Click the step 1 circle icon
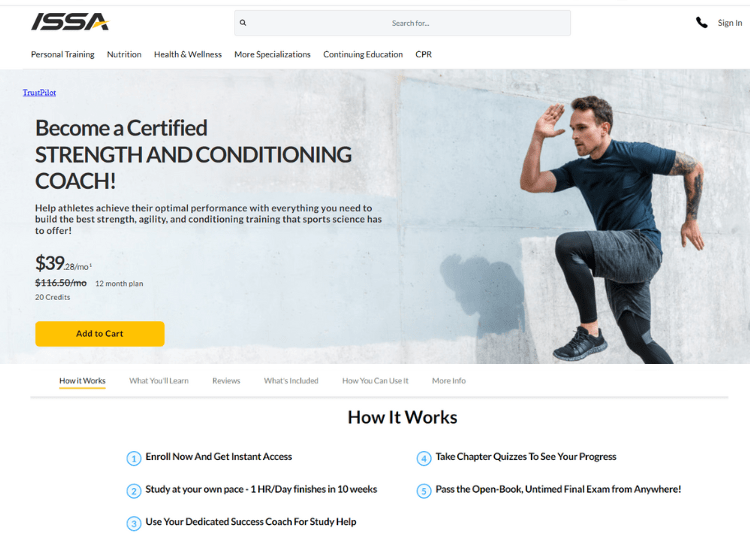 click(x=134, y=459)
